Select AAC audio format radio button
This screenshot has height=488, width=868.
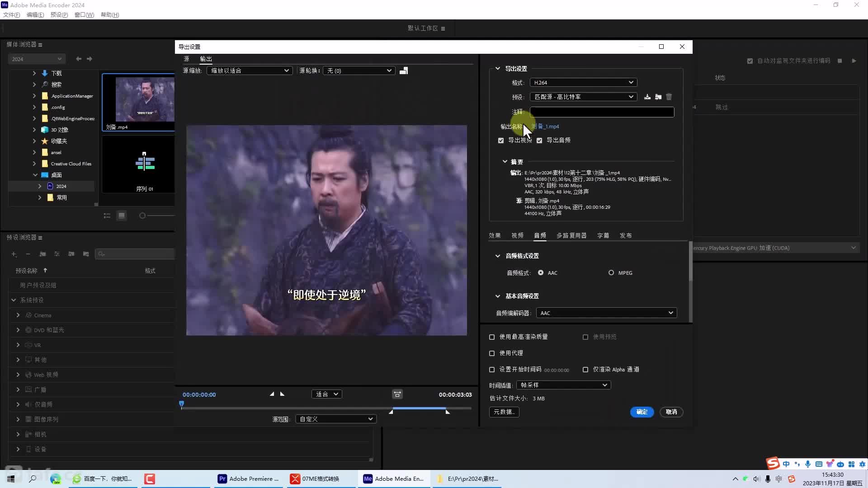click(541, 272)
